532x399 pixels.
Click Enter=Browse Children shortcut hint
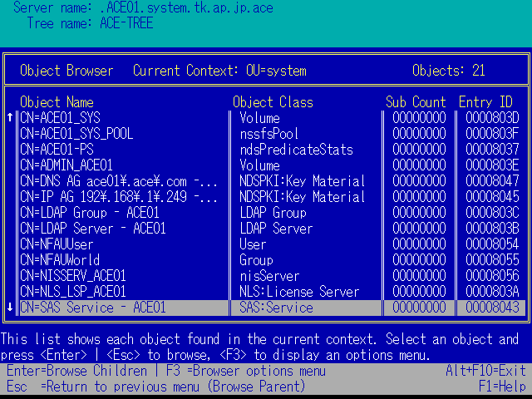tap(76, 371)
